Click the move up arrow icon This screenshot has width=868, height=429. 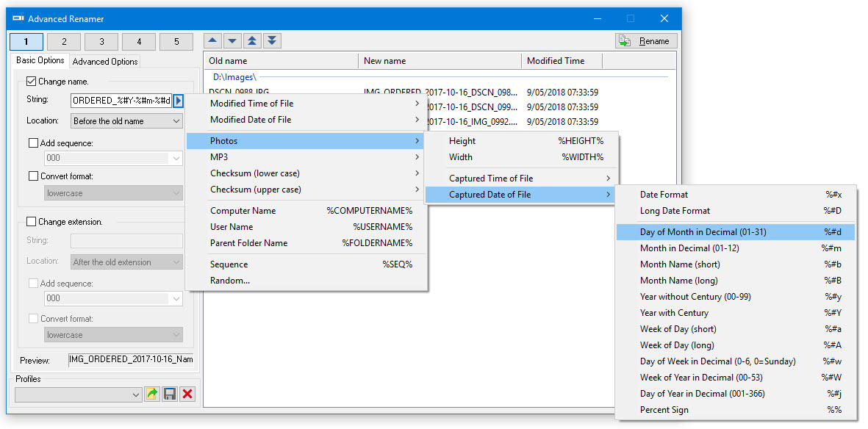click(214, 41)
